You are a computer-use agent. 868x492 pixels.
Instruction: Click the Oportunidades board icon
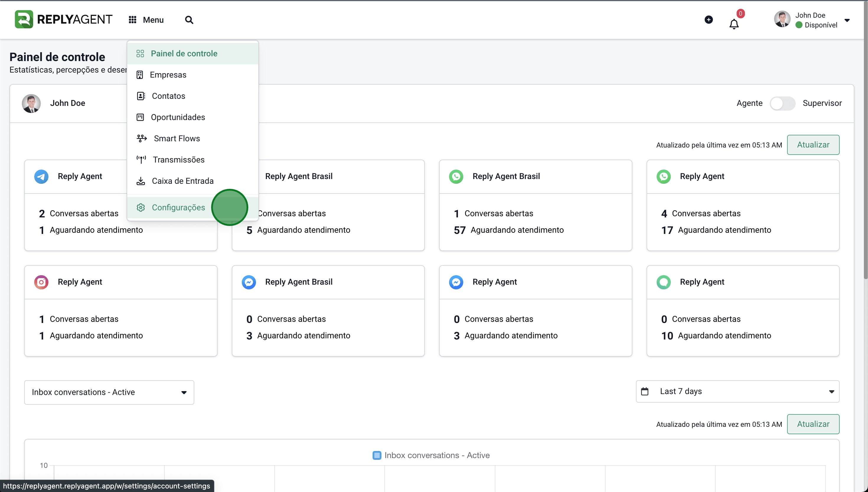point(140,117)
